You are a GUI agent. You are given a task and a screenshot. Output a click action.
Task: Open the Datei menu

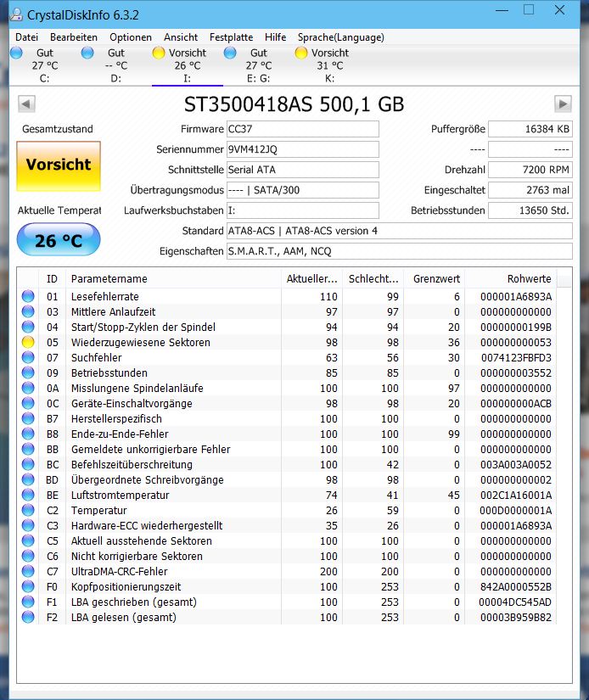(x=26, y=37)
